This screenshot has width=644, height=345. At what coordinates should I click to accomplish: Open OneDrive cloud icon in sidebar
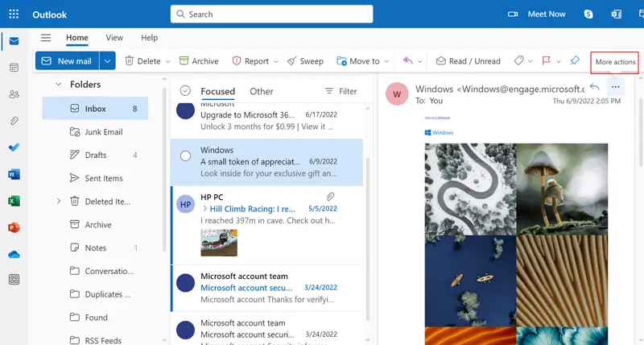[x=14, y=254]
